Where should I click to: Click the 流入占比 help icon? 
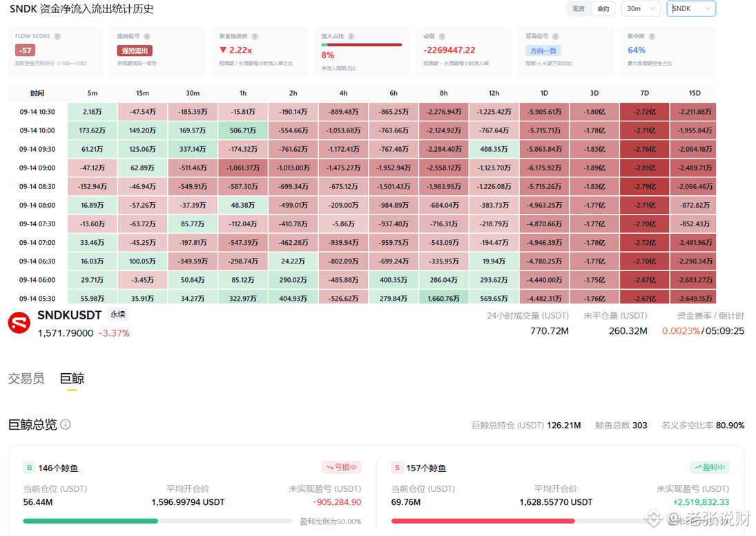pos(351,36)
